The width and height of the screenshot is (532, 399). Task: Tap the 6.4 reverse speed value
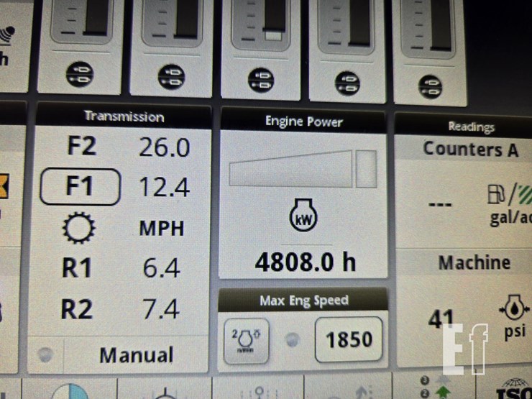coord(161,268)
